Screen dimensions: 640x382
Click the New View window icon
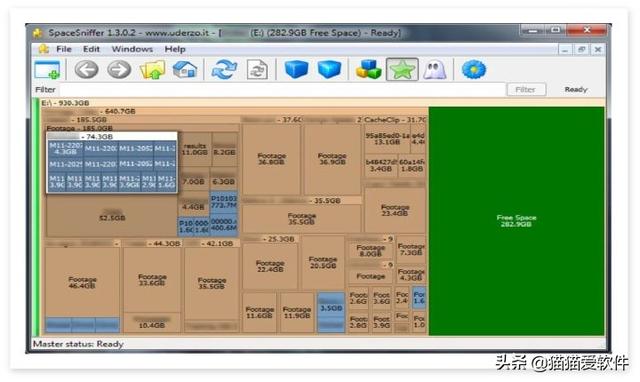(47, 69)
